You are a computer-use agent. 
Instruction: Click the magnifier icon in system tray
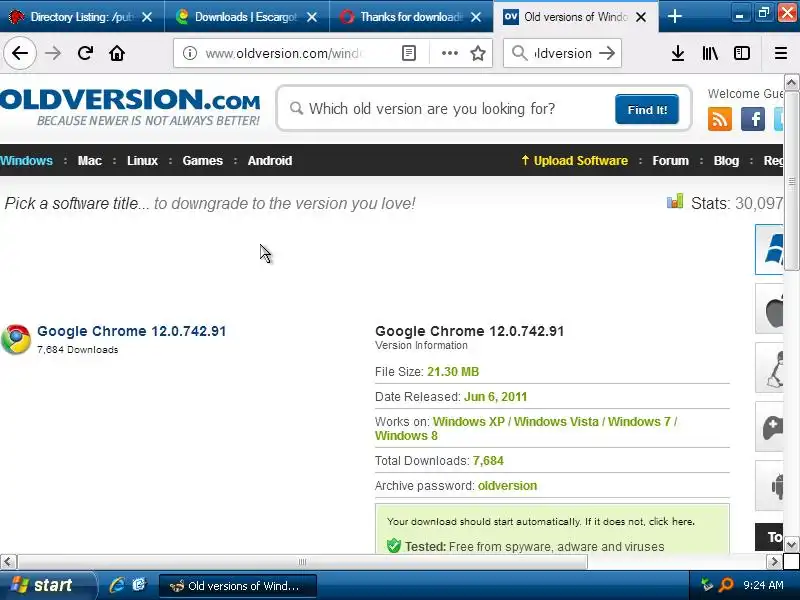point(726,585)
